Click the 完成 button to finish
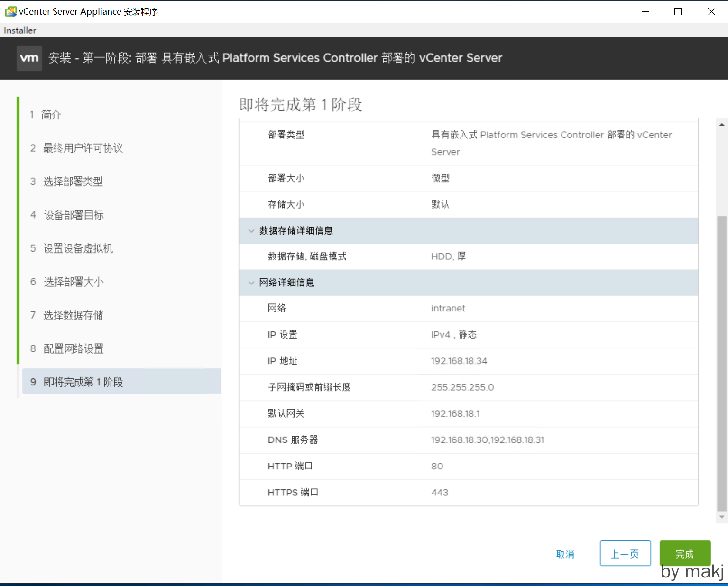This screenshot has width=728, height=586. tap(684, 553)
